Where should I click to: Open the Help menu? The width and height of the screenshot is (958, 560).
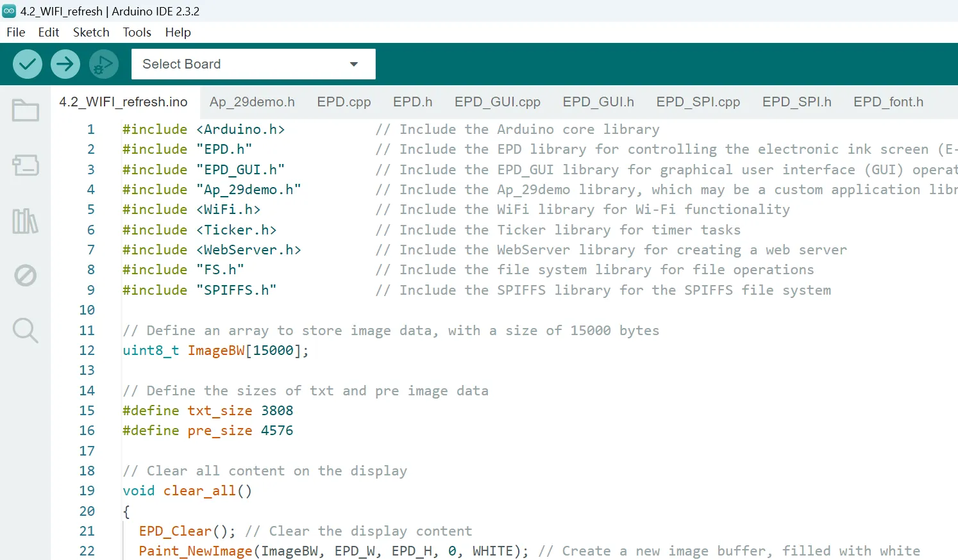click(178, 32)
